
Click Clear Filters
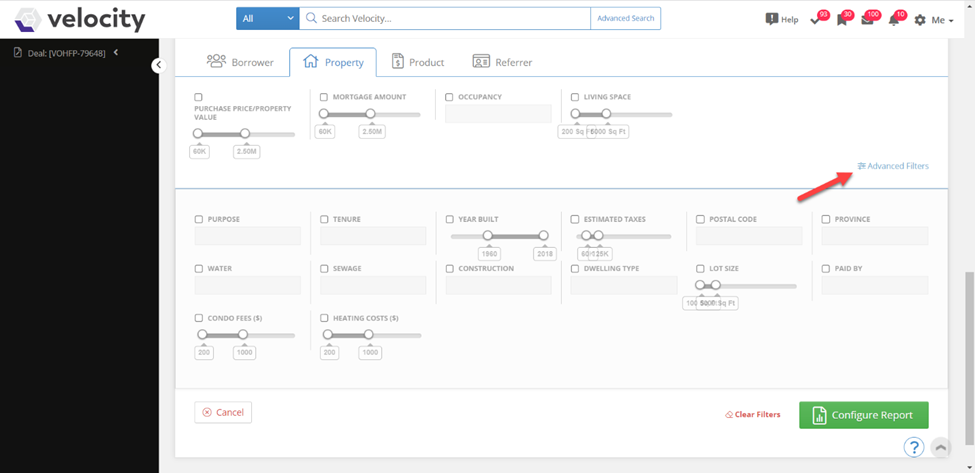click(752, 415)
